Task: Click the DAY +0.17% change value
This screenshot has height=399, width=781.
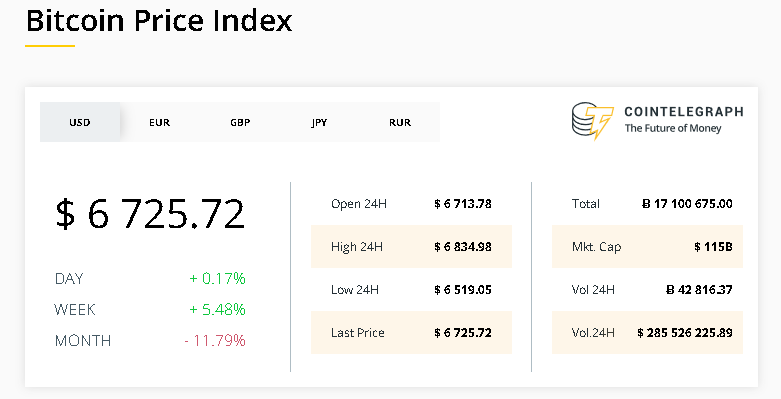Action: coord(217,278)
